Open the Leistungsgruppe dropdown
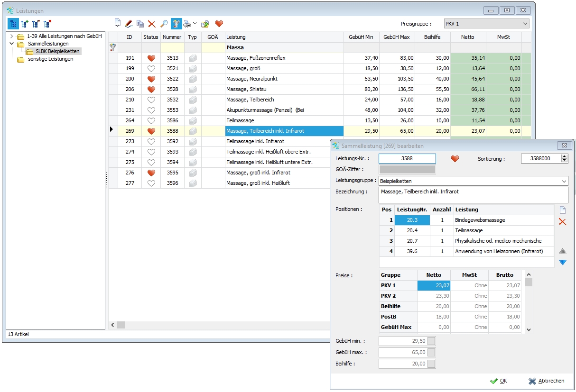Image resolution: width=576 pixels, height=392 pixels. click(x=473, y=181)
